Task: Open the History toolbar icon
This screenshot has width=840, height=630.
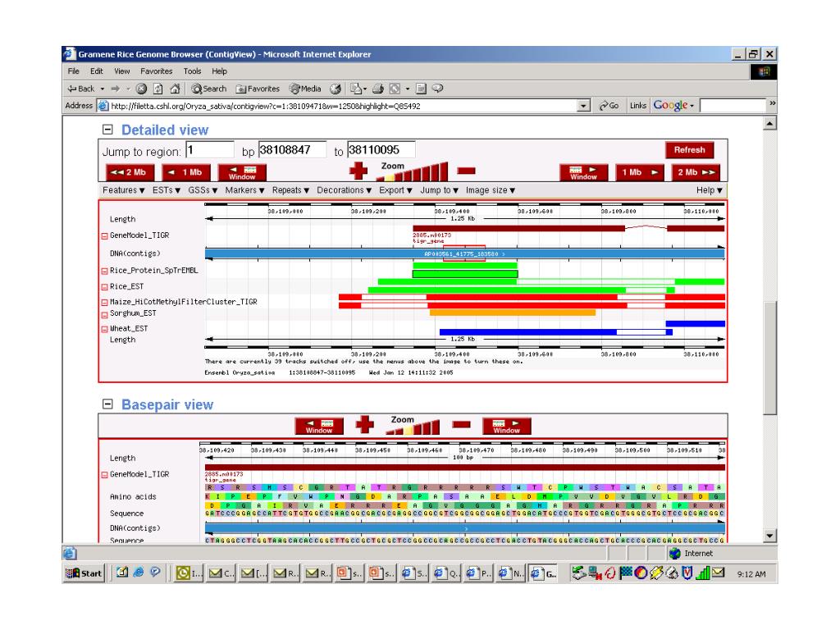Action: tap(336, 89)
